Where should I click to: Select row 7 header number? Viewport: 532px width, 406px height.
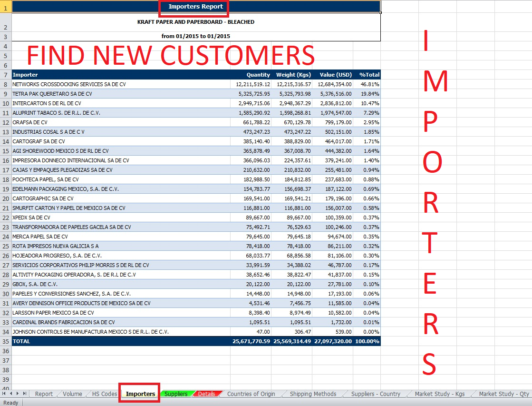5,75
